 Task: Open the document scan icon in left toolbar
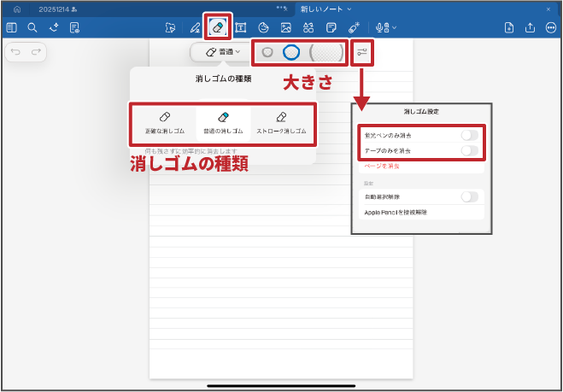click(74, 27)
